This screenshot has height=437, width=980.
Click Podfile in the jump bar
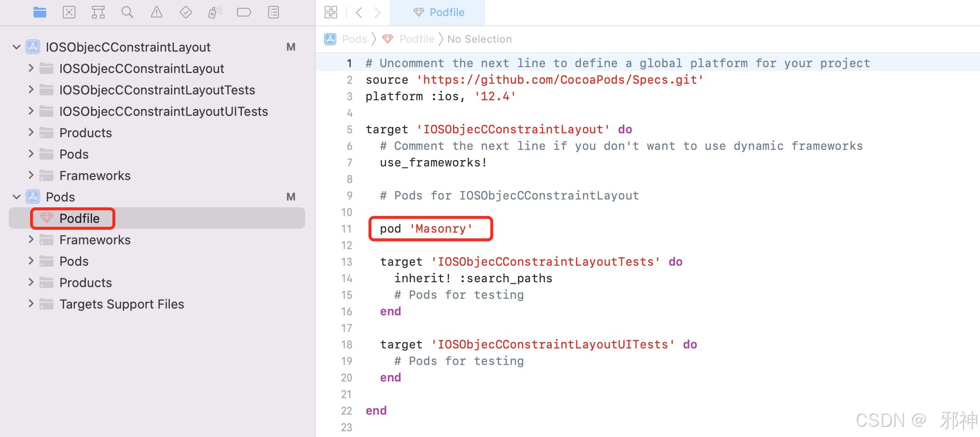point(417,39)
